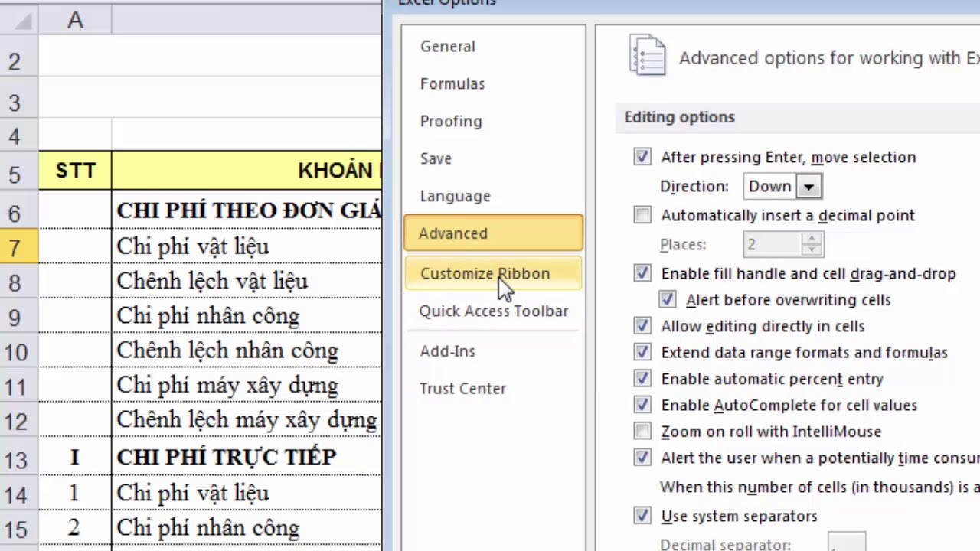Click 'Chi phí vật liệu' in row 7
Viewport: 980px width, 551px height.
[247, 246]
